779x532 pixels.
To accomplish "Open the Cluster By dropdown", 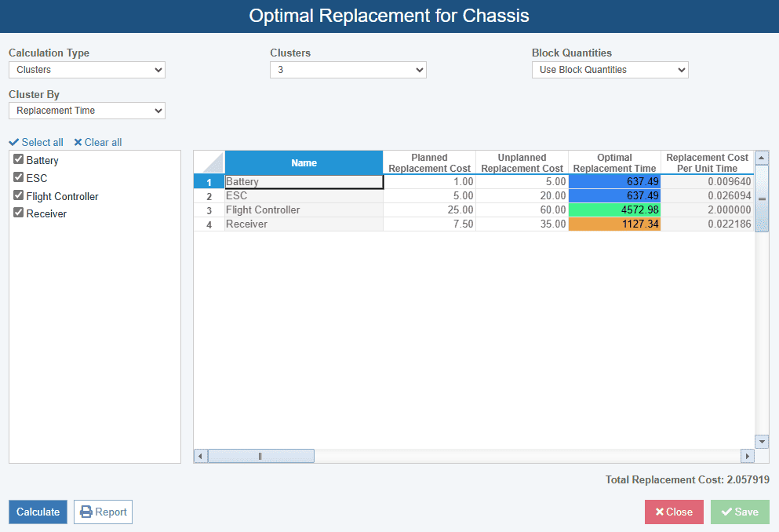I will 87,111.
